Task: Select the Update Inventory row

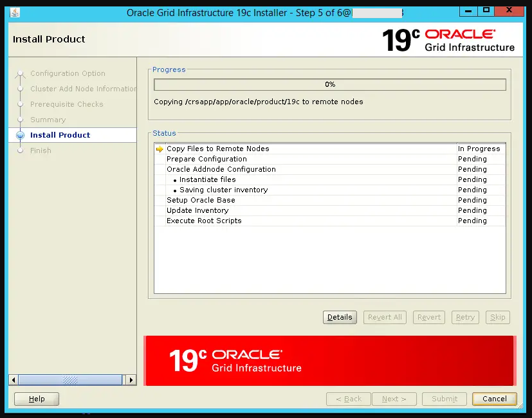Action: click(330, 210)
